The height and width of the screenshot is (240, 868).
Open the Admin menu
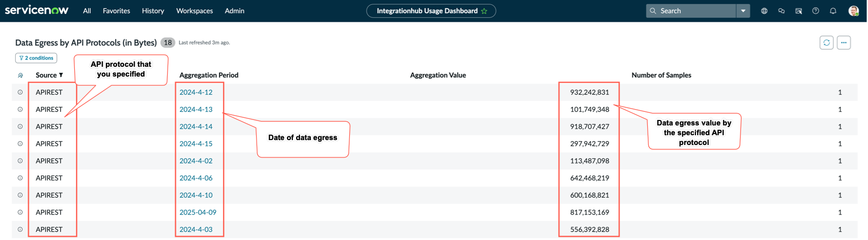(234, 11)
